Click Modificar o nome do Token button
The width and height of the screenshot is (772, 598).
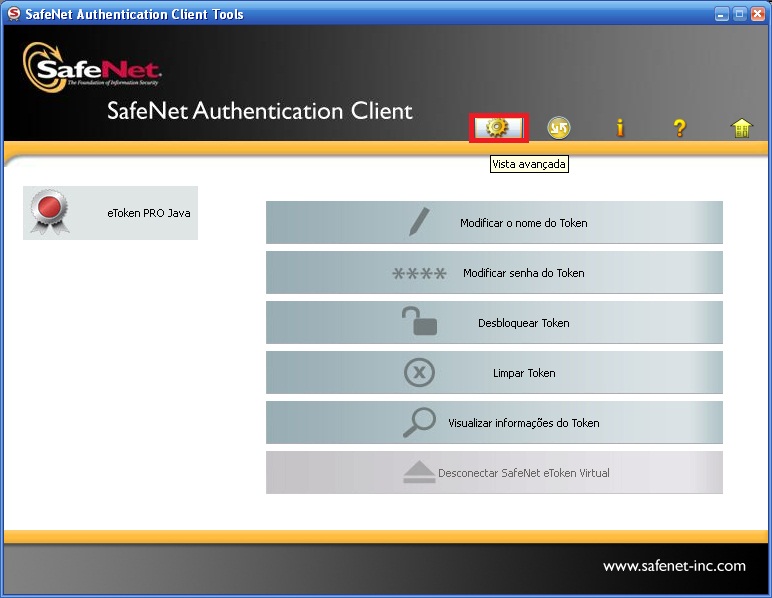click(x=494, y=222)
